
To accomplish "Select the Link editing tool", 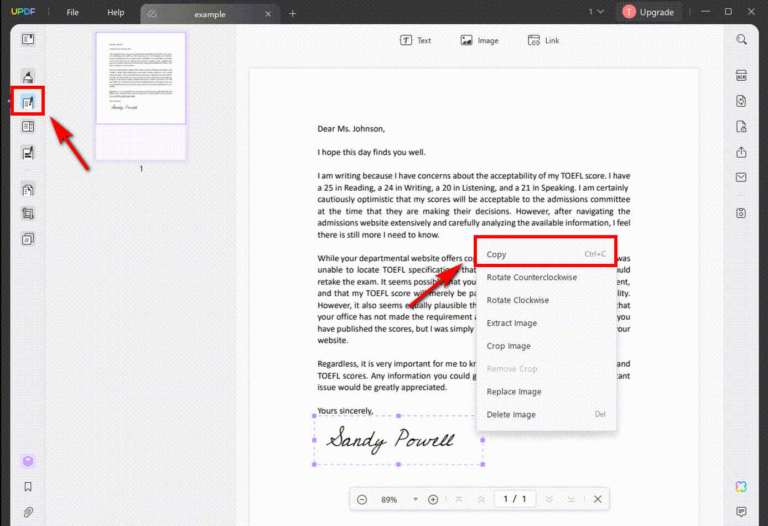I will pyautogui.click(x=543, y=41).
